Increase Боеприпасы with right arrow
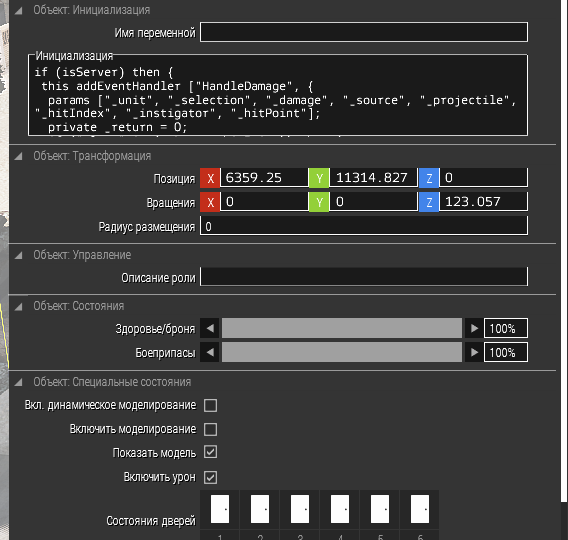 (x=474, y=352)
